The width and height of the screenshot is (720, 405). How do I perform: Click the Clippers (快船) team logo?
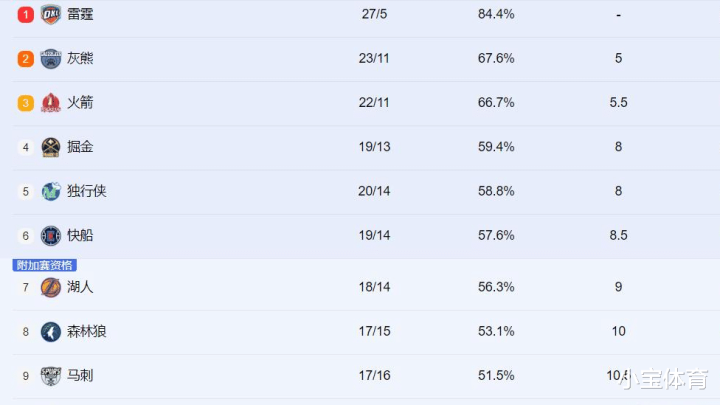coord(51,236)
